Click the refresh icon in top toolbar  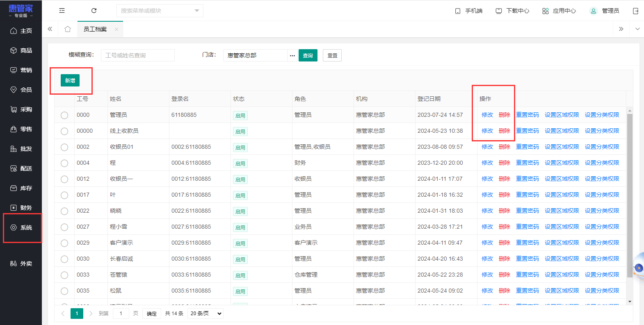click(94, 11)
